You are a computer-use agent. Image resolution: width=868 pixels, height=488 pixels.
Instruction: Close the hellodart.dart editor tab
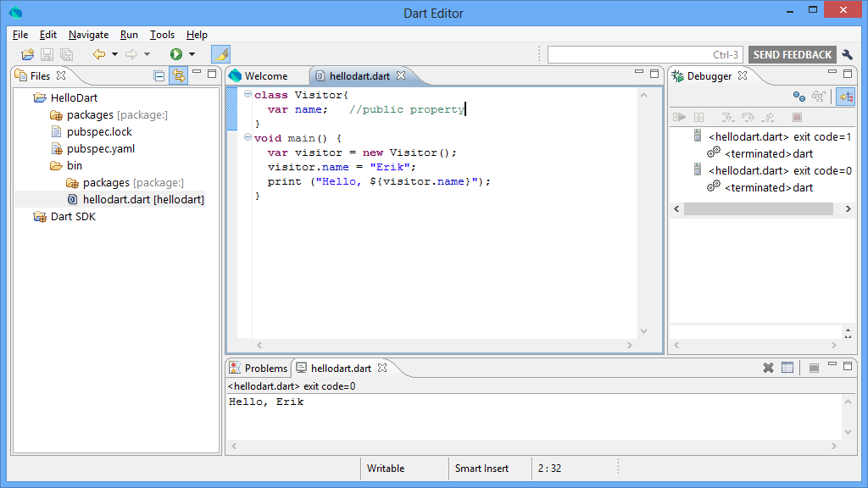pyautogui.click(x=401, y=75)
